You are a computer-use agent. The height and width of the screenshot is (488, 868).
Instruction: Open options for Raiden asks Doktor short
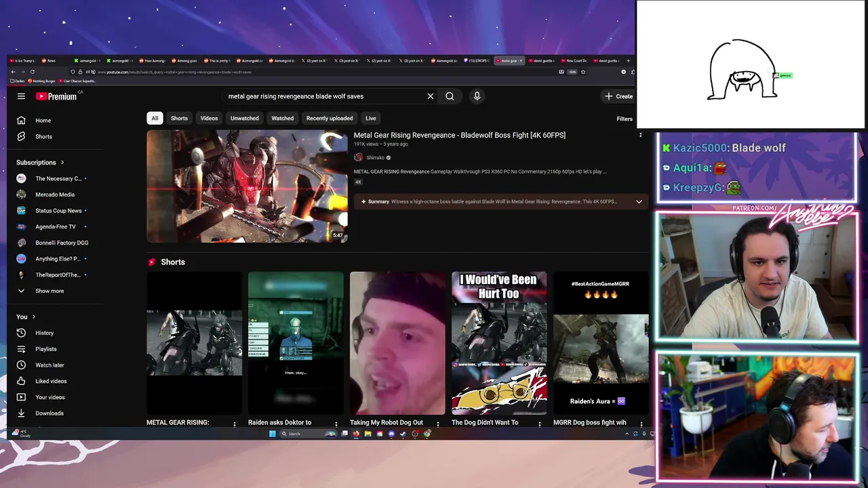tap(336, 424)
